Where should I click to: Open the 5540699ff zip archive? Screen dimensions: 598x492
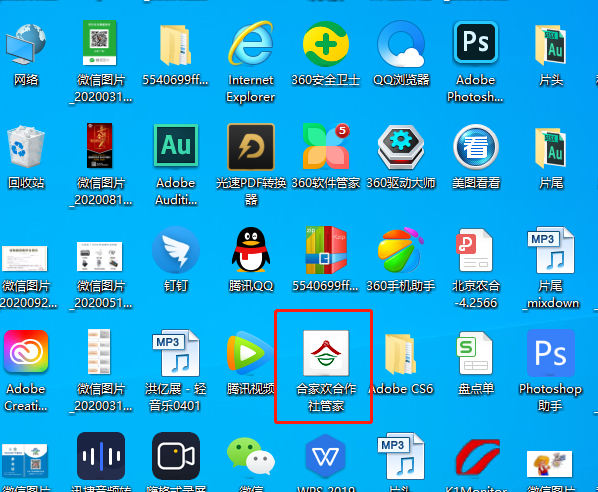click(326, 250)
